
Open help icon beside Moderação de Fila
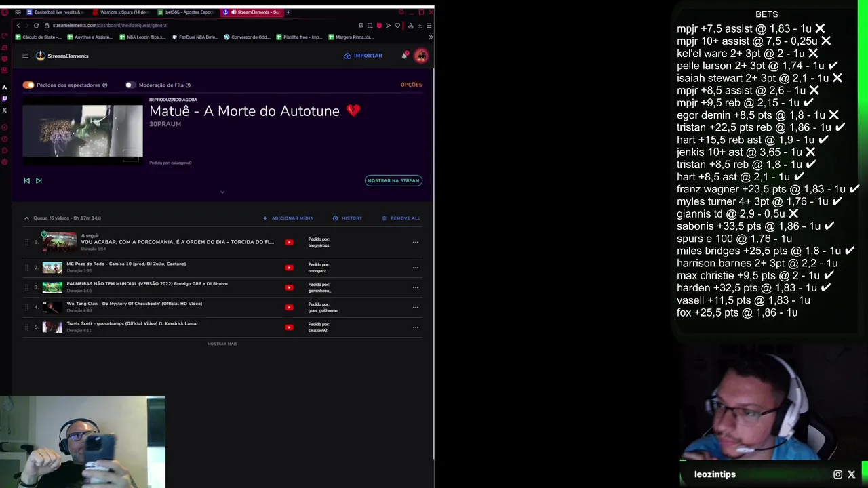point(188,85)
